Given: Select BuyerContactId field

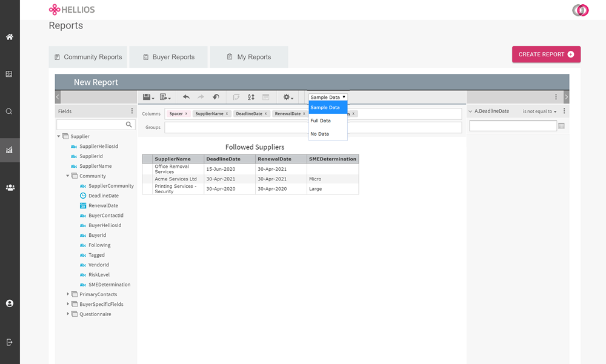Looking at the screenshot, I should tap(106, 215).
